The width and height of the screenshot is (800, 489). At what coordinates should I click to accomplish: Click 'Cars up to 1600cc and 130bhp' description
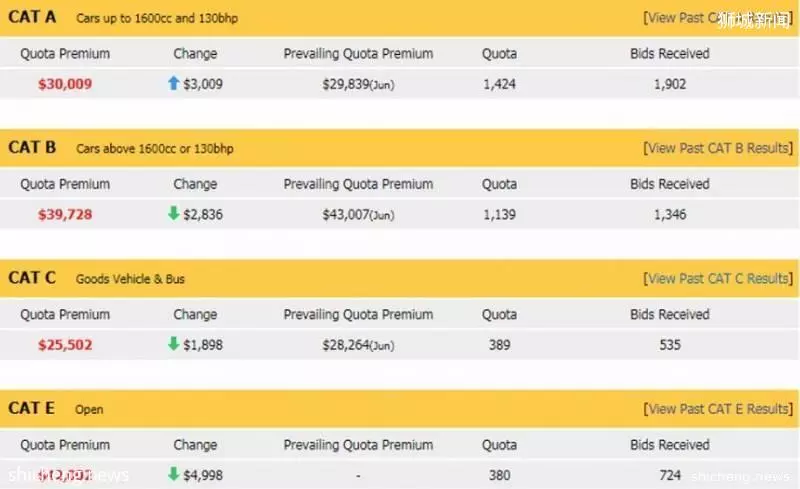point(157,18)
